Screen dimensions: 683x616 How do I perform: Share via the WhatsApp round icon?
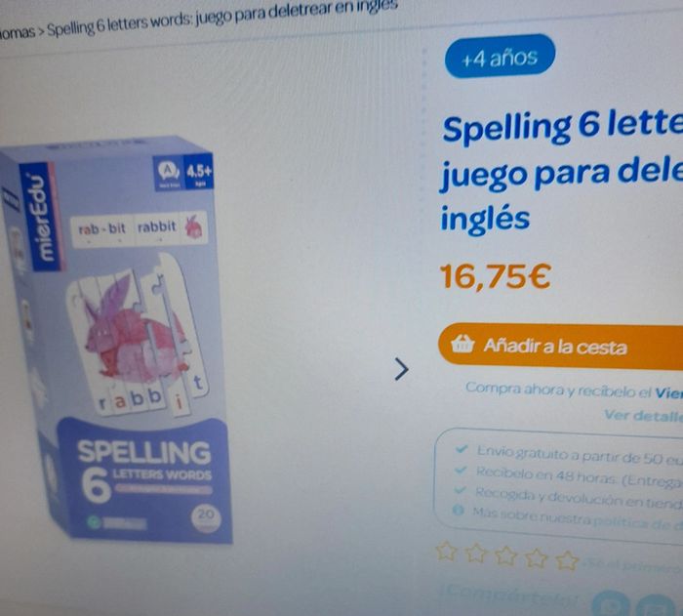611,604
